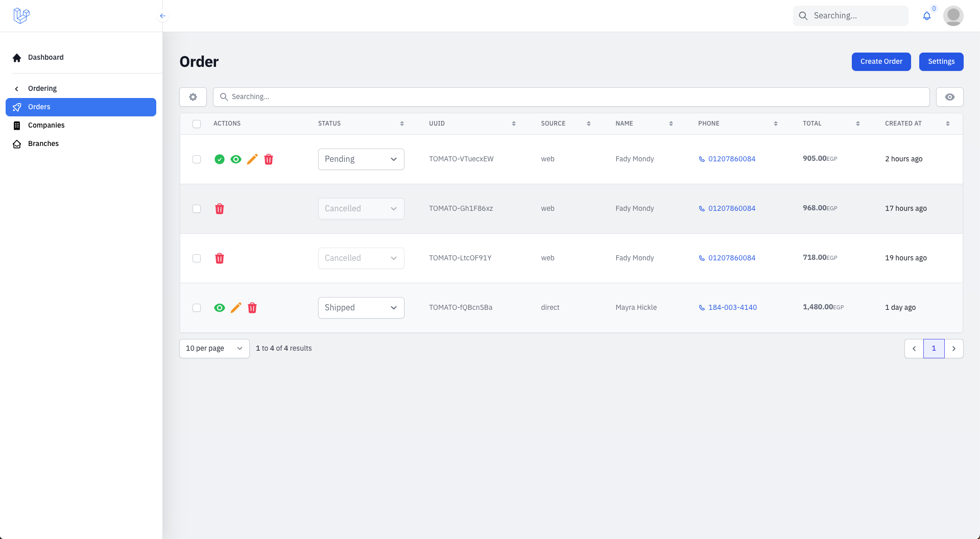Open Cancelled status dropdown for TOMATO-Gh1F86xz

[361, 209]
